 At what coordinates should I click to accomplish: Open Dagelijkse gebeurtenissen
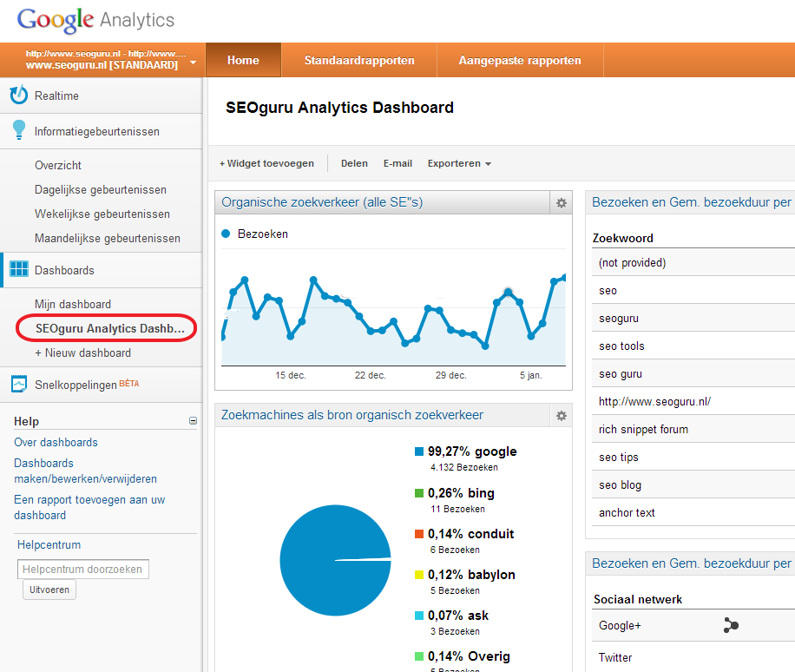click(x=101, y=189)
